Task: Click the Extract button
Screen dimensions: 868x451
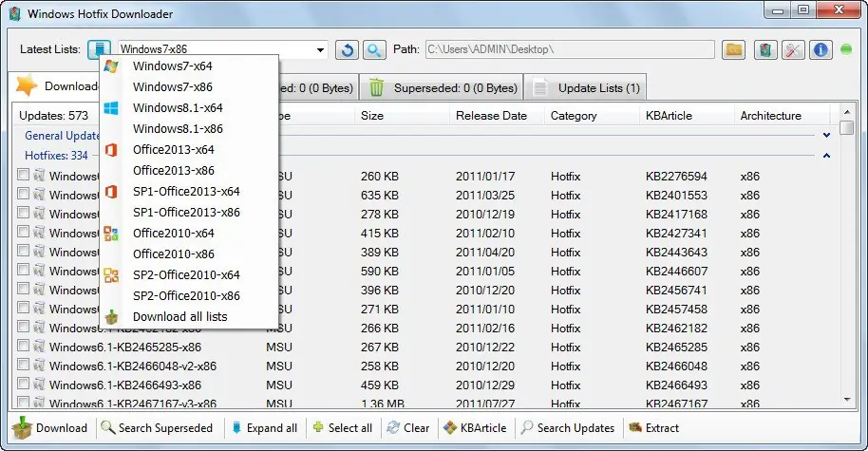Action: (x=653, y=428)
